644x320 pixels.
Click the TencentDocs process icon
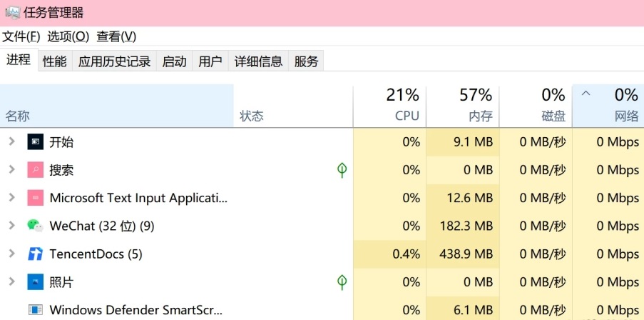coord(35,254)
